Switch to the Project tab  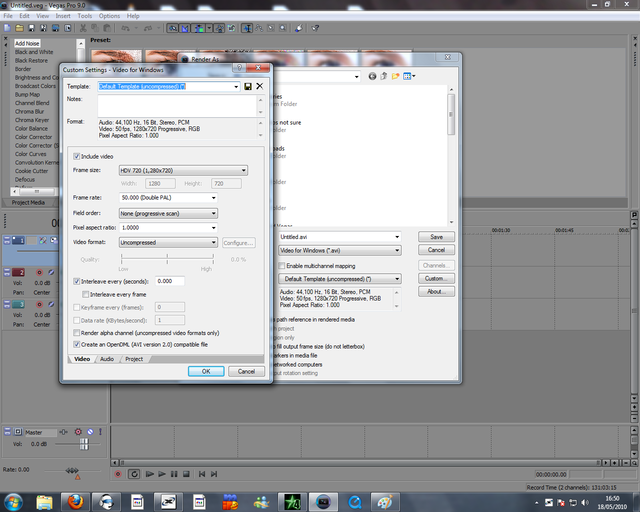(x=134, y=359)
